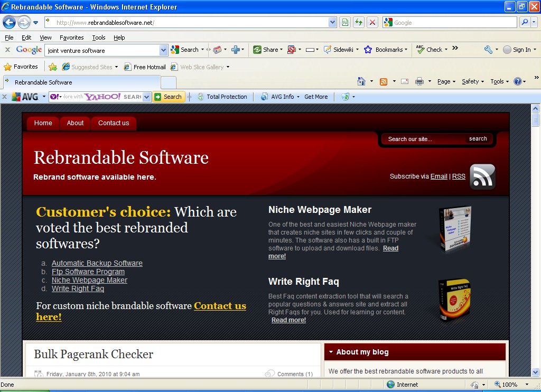Open the Edit menu
This screenshot has width=541, height=392.
pos(26,38)
